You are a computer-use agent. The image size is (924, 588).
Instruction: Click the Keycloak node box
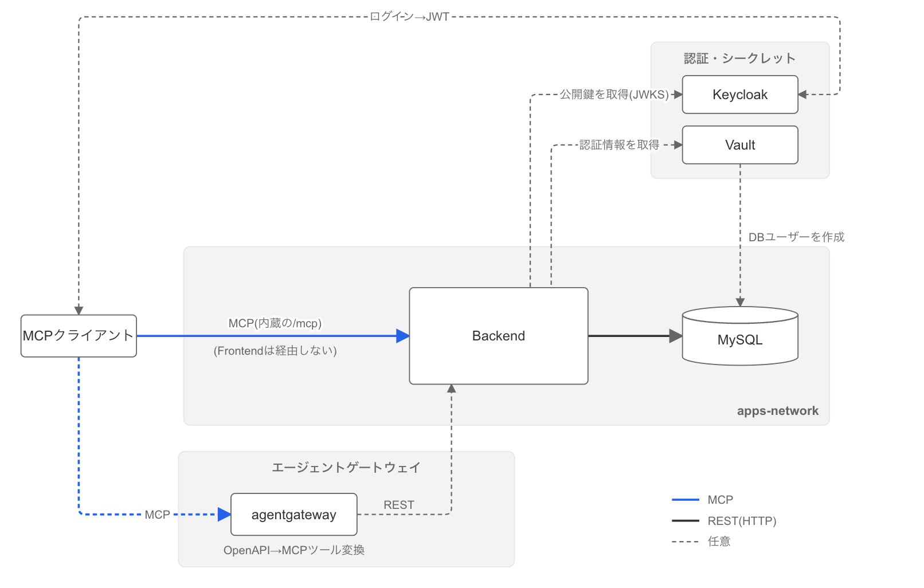740,95
